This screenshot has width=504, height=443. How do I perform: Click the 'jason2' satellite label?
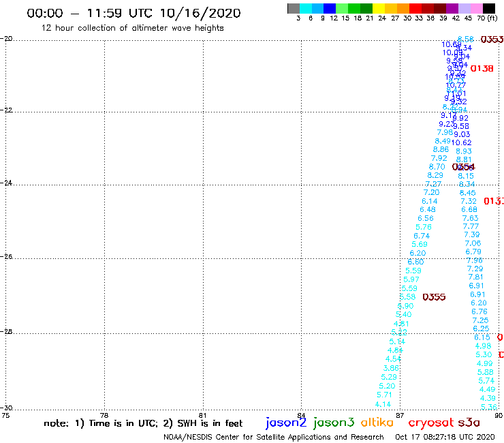[x=286, y=423]
